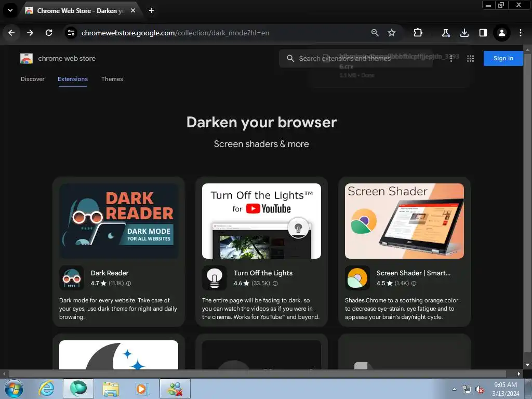Click the "Screen shaders & more" subtitle
This screenshot has height=399, width=532.
[x=262, y=144]
